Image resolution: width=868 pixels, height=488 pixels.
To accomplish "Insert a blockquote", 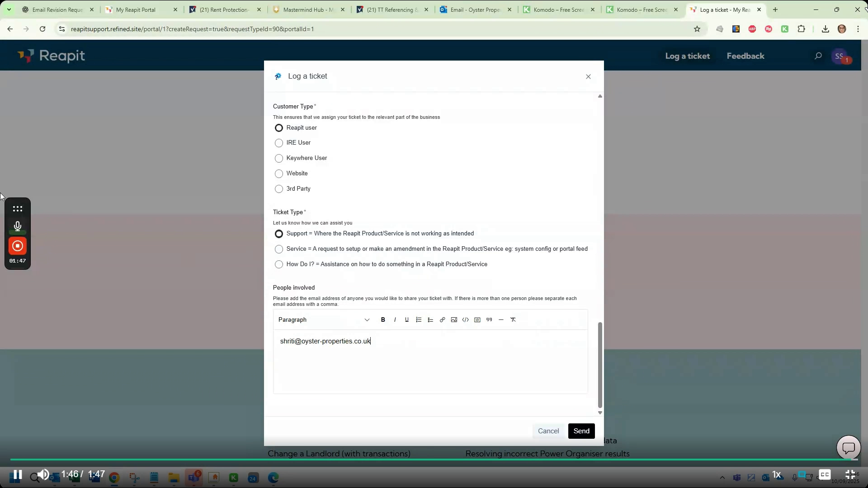I will pyautogui.click(x=489, y=319).
